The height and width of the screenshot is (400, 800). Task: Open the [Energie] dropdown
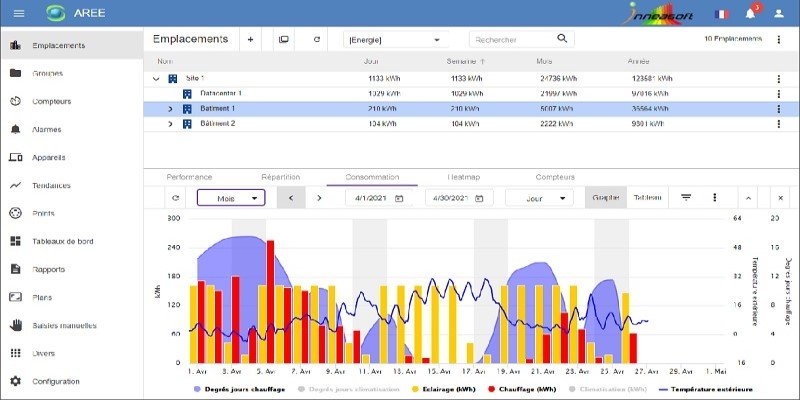pos(393,39)
